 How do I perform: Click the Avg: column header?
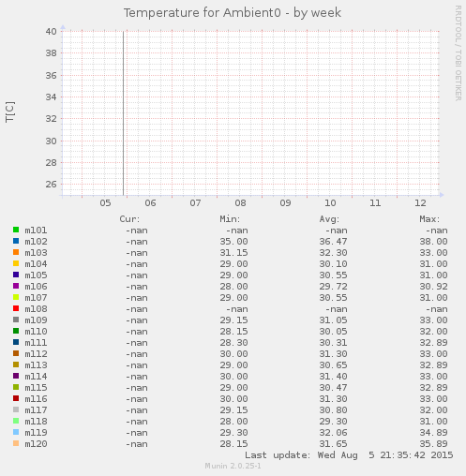tap(329, 219)
